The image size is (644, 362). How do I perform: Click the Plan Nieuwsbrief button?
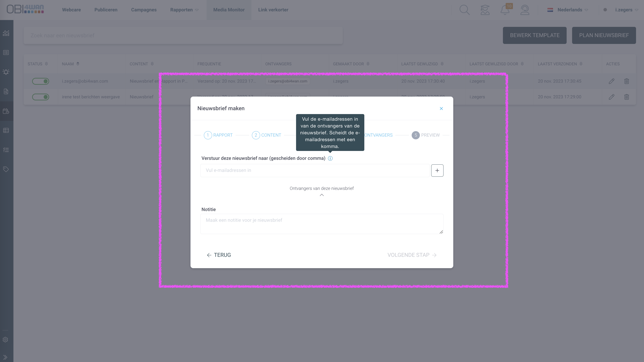click(604, 35)
